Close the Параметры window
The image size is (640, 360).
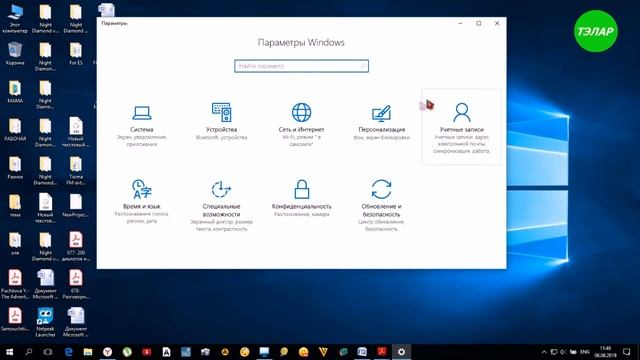point(497,23)
